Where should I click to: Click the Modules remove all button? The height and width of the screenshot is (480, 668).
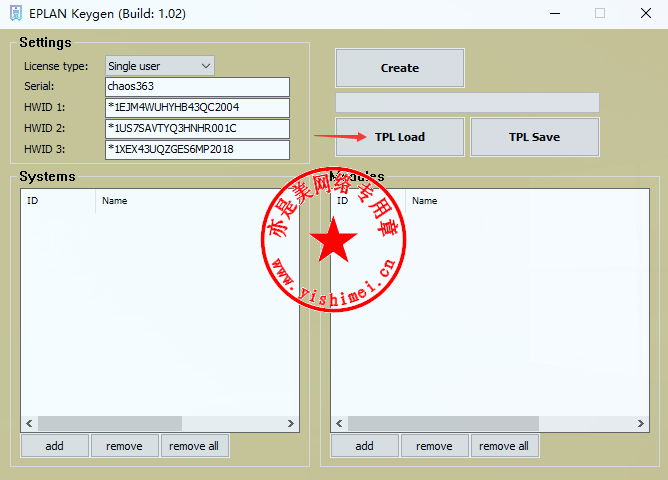tap(504, 446)
